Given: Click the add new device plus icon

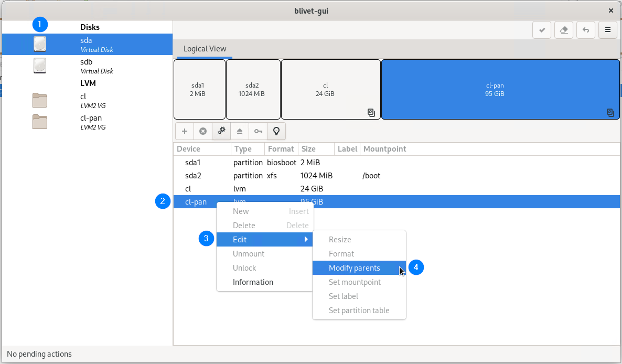Looking at the screenshot, I should pyautogui.click(x=185, y=131).
